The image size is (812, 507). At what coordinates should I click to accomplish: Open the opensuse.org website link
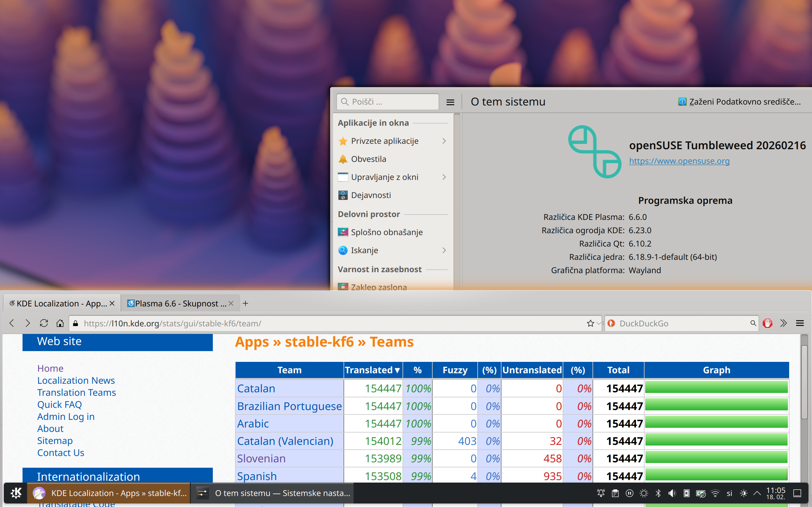(679, 161)
